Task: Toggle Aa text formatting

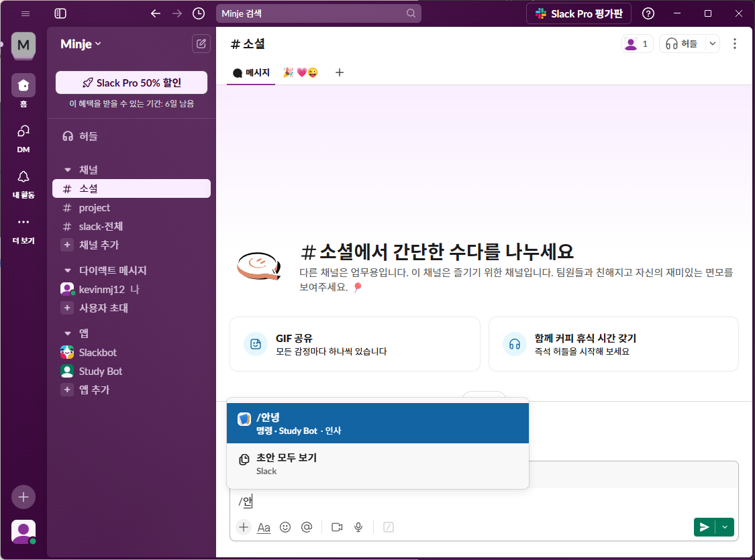Action: click(x=264, y=527)
